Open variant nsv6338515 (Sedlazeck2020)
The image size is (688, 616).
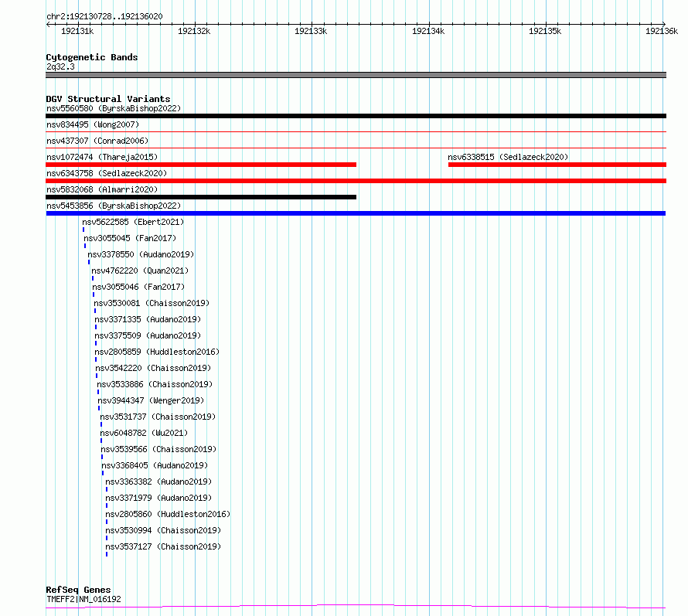point(508,157)
